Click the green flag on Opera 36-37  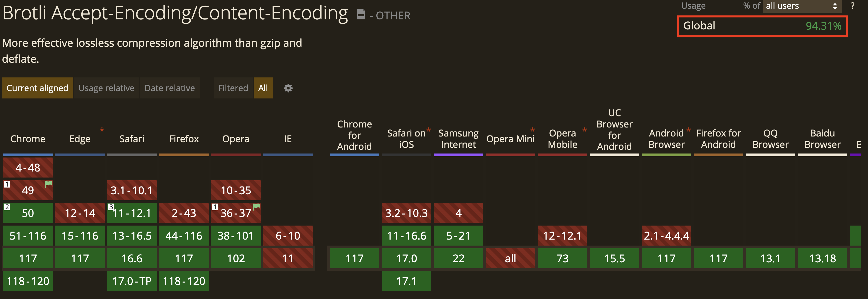[x=257, y=206]
